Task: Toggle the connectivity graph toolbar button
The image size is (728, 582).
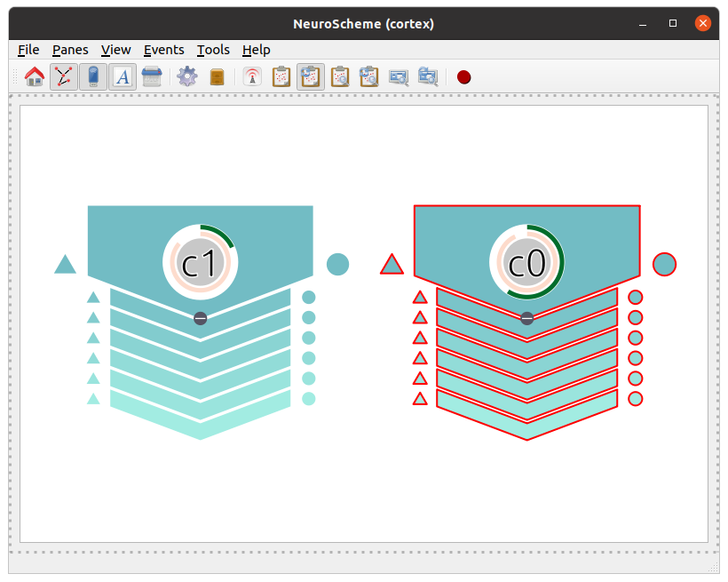Action: (63, 77)
